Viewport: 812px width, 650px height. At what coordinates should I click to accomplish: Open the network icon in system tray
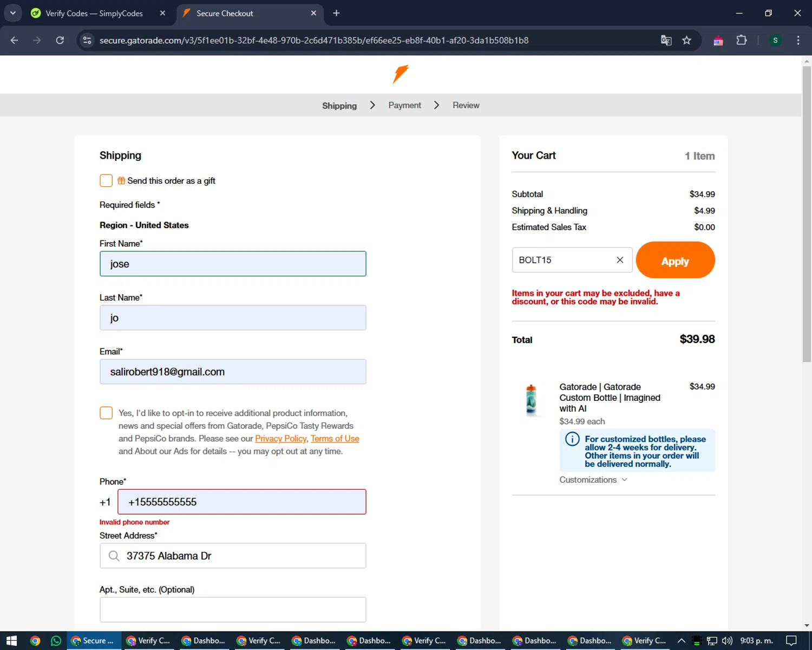click(x=712, y=641)
